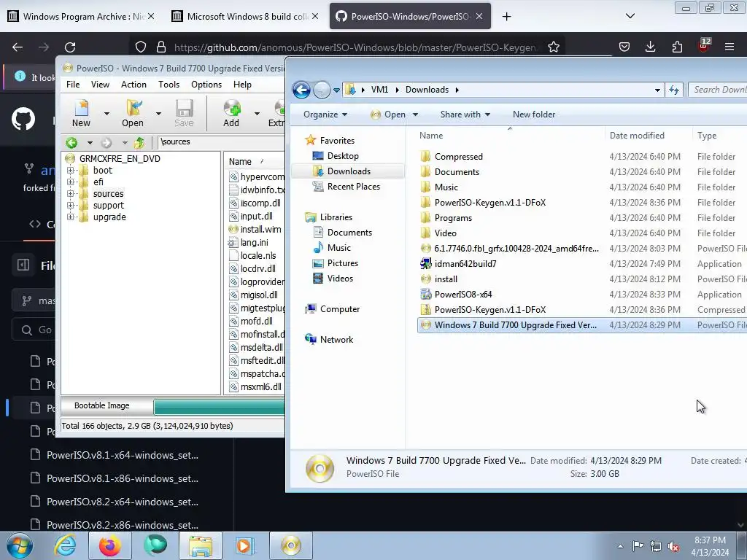Open the Options menu in PowerISO
Image resolution: width=747 pixels, height=560 pixels.
(206, 85)
